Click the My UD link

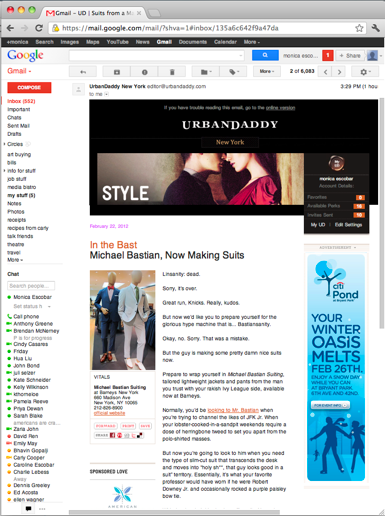coord(318,225)
